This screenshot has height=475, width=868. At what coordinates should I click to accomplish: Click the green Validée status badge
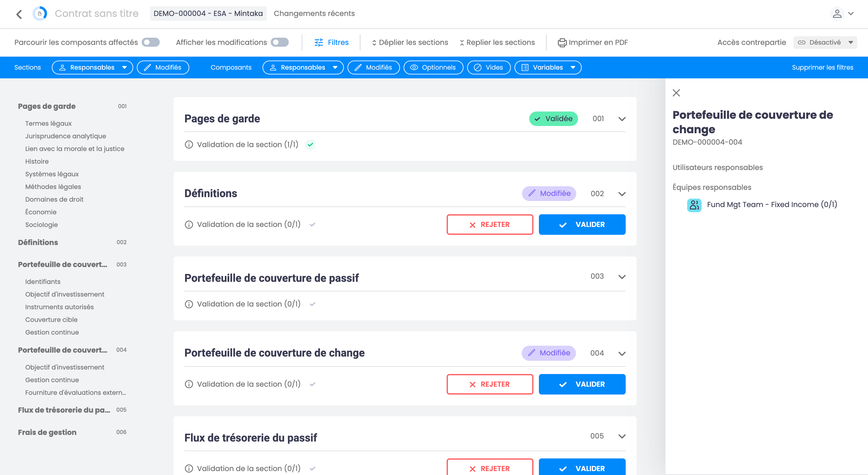point(553,118)
